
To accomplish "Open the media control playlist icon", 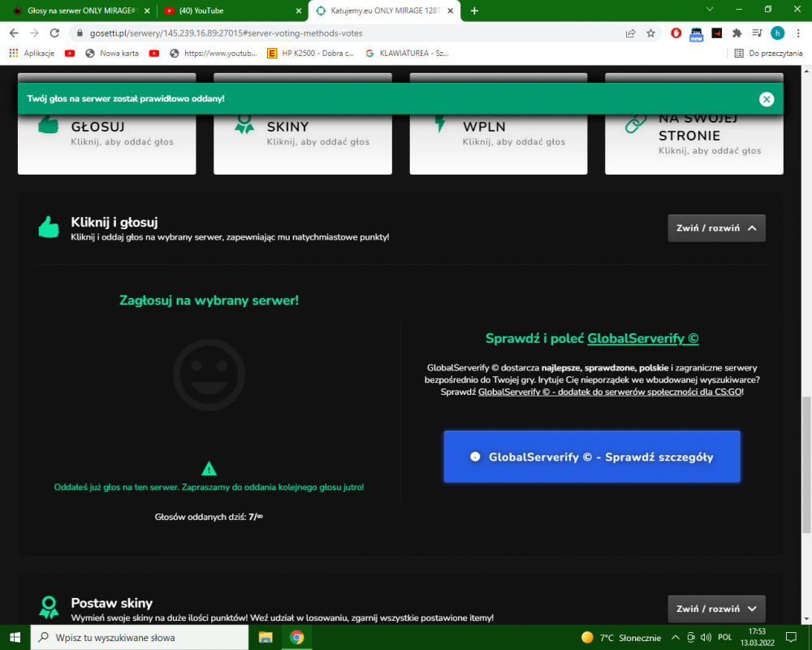I will (x=757, y=33).
